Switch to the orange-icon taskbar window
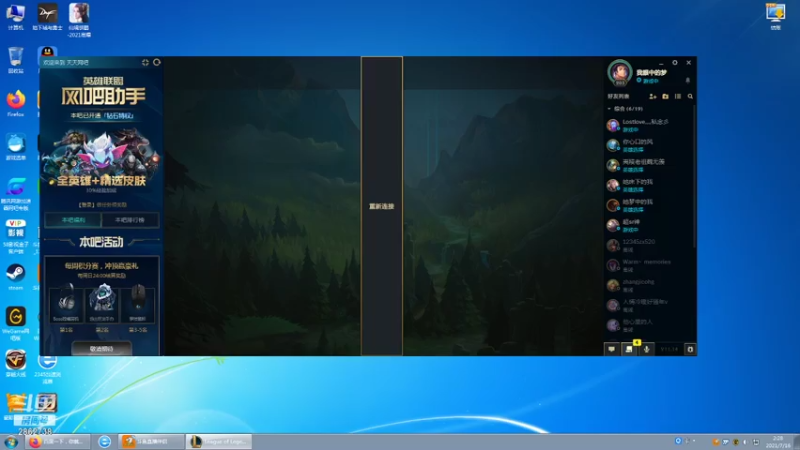 click(151, 441)
